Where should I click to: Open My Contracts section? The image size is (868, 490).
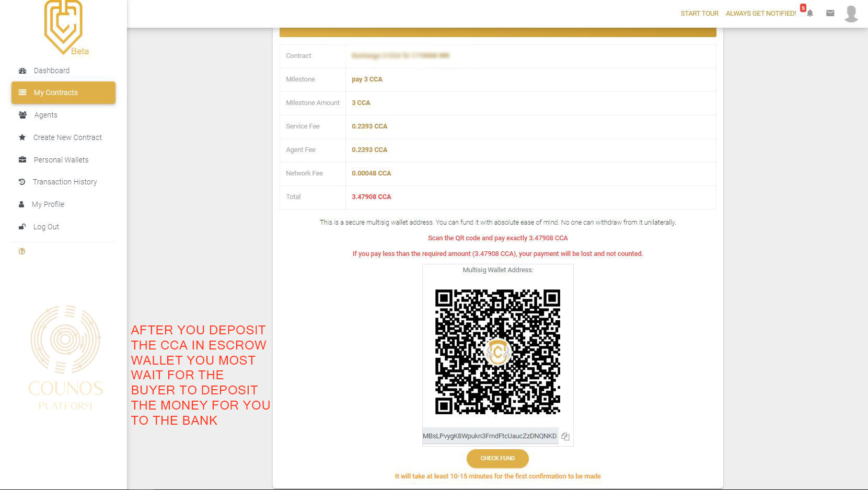[63, 92]
